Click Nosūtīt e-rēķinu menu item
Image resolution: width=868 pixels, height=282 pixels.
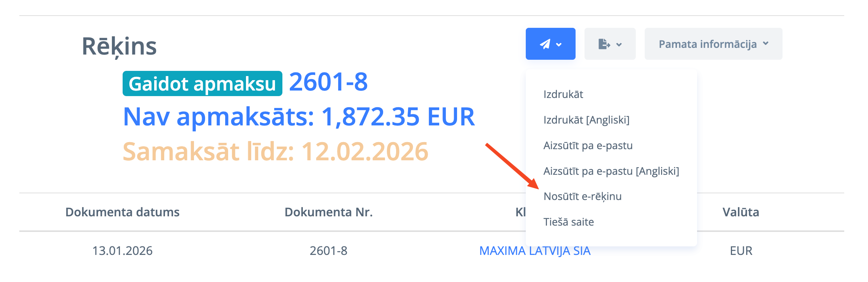[582, 196]
